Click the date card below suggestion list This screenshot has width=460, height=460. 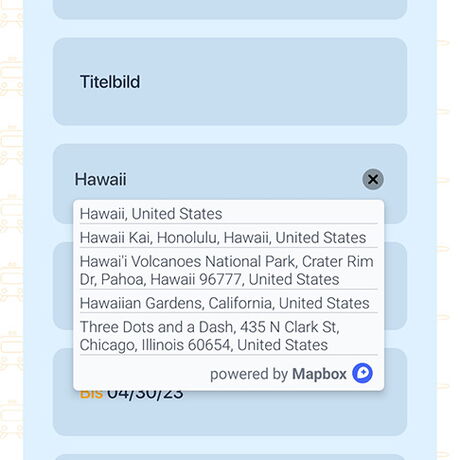(230, 415)
